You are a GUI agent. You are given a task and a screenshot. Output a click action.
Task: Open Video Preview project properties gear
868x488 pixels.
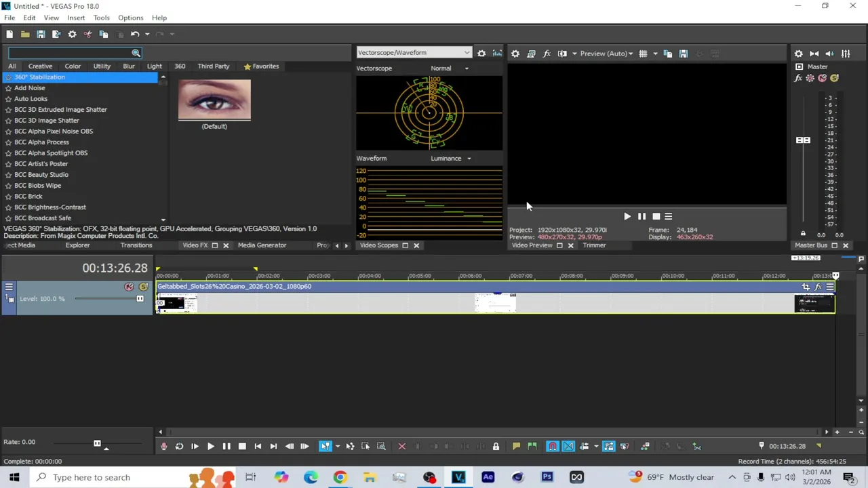(x=515, y=54)
